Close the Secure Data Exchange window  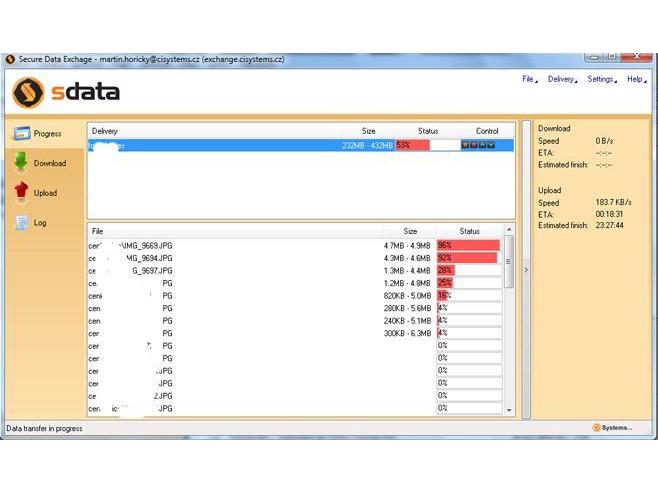[636, 57]
